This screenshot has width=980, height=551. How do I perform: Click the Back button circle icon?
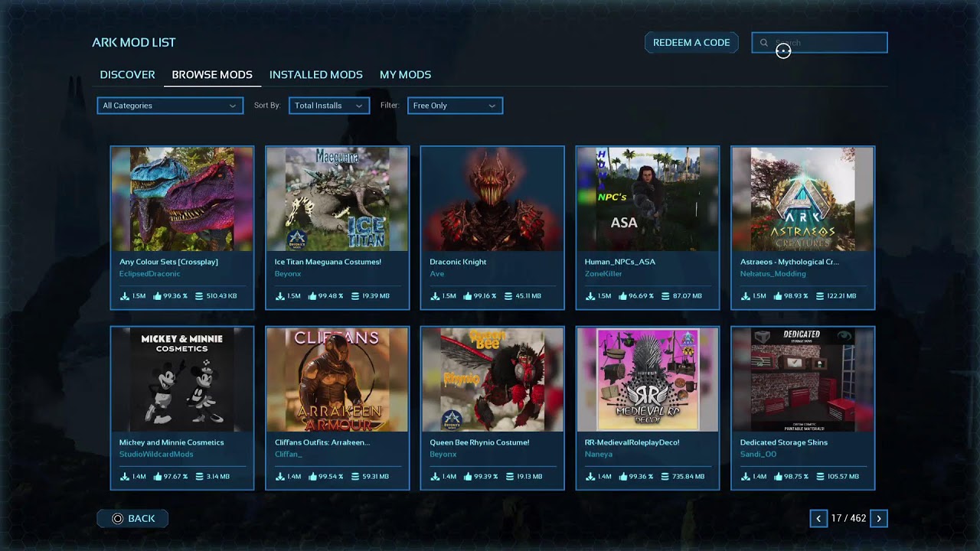coord(117,519)
